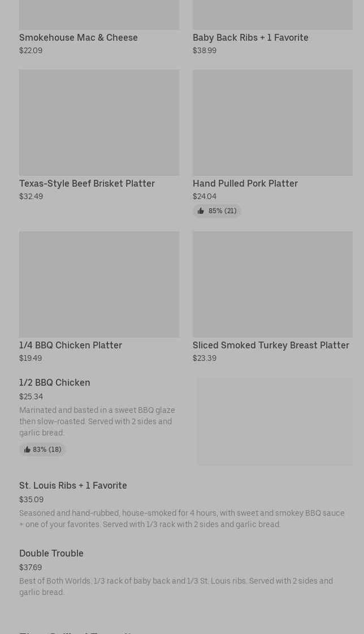364x634 pixels.
Task: Open the 1/2 BBQ Chicken item
Action: (54, 382)
